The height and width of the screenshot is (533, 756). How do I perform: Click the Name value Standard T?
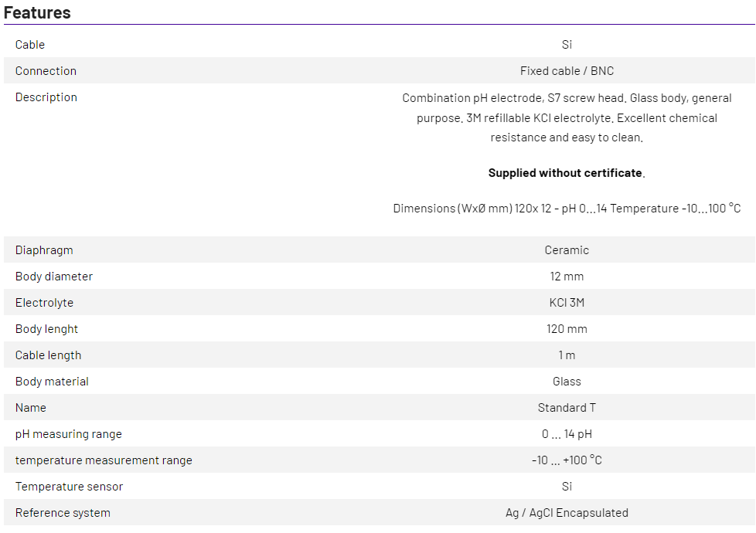click(x=567, y=408)
